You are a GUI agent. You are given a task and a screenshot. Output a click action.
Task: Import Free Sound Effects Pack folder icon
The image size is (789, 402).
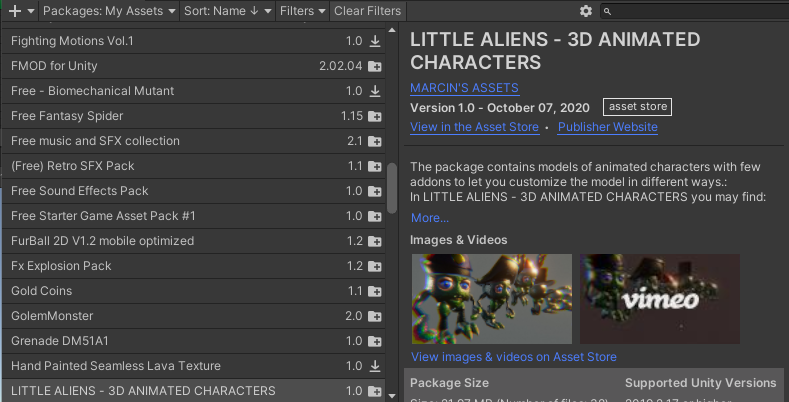pyautogui.click(x=374, y=192)
